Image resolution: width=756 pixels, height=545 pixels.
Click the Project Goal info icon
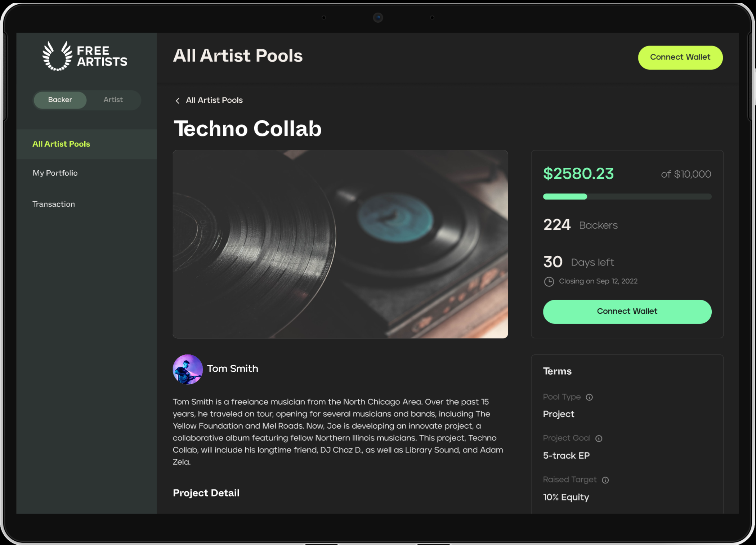[599, 438]
